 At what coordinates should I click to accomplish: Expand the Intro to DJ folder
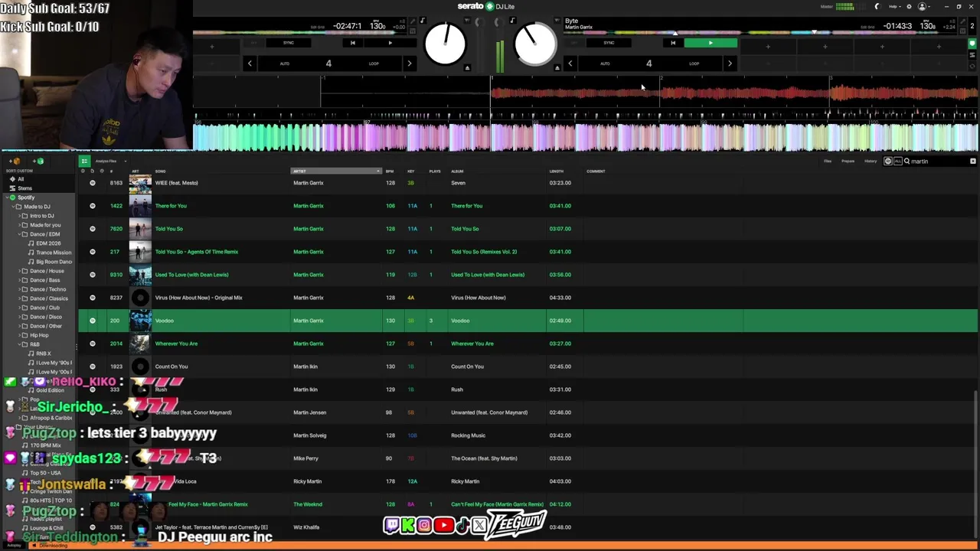click(x=18, y=216)
